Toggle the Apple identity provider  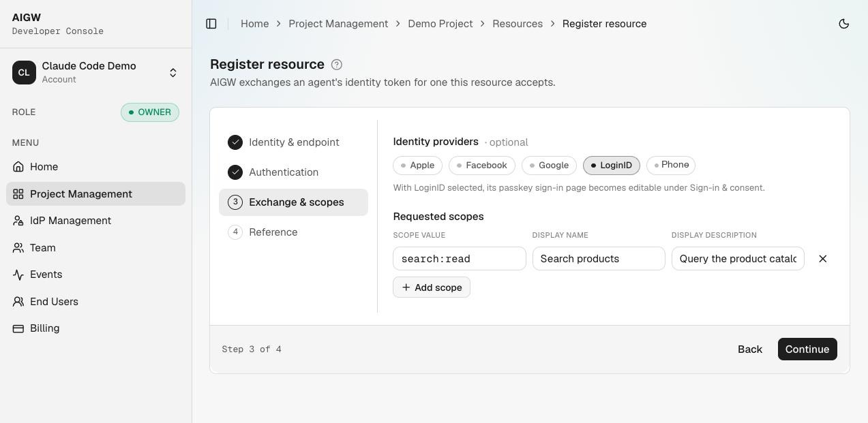418,166
